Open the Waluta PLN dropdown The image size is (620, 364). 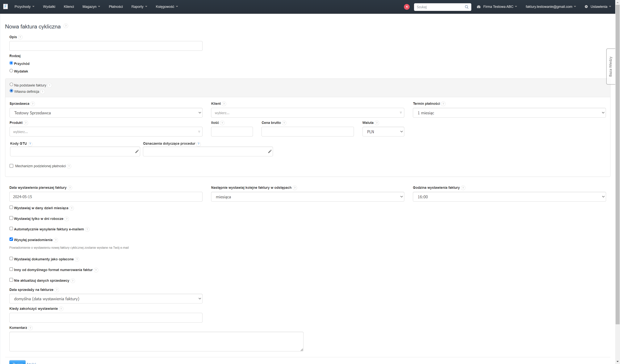pyautogui.click(x=383, y=132)
